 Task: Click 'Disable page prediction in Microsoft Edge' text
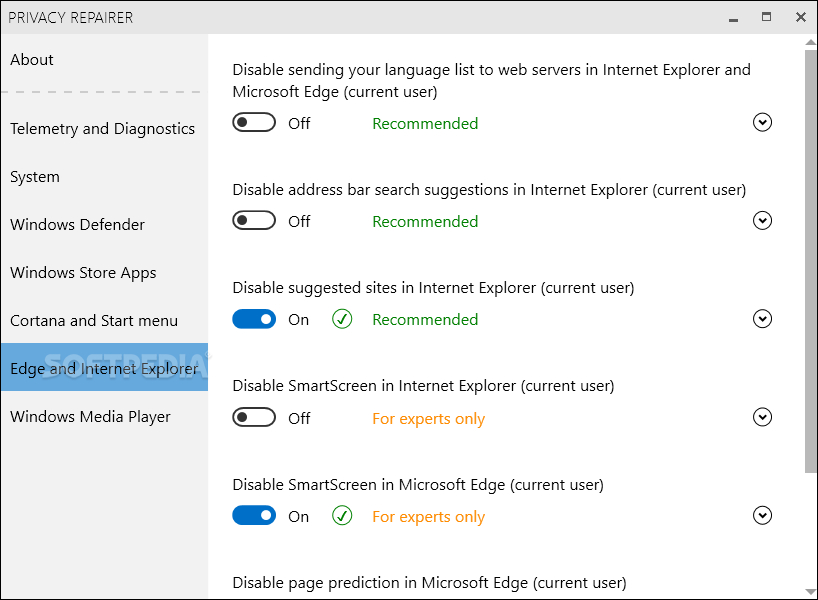(x=429, y=583)
